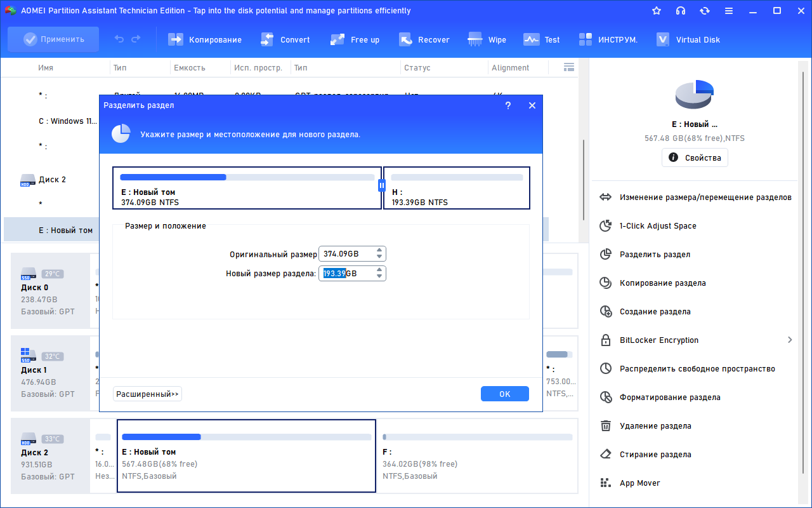
Task: Select partition F: on Disk 2
Action: point(478,456)
